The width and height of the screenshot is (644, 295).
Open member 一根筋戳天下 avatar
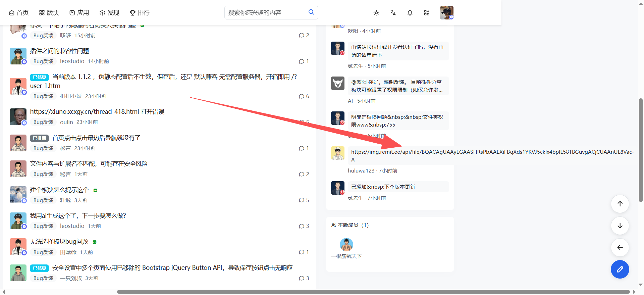[346, 245]
